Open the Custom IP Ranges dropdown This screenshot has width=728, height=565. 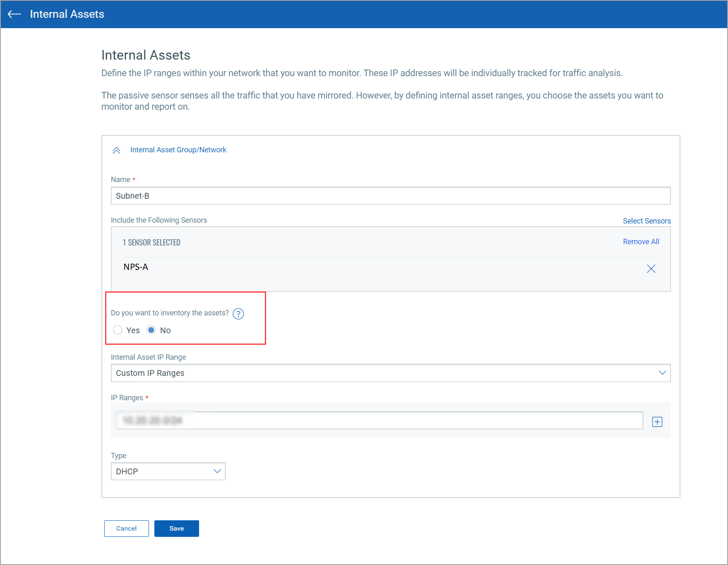tap(372, 373)
